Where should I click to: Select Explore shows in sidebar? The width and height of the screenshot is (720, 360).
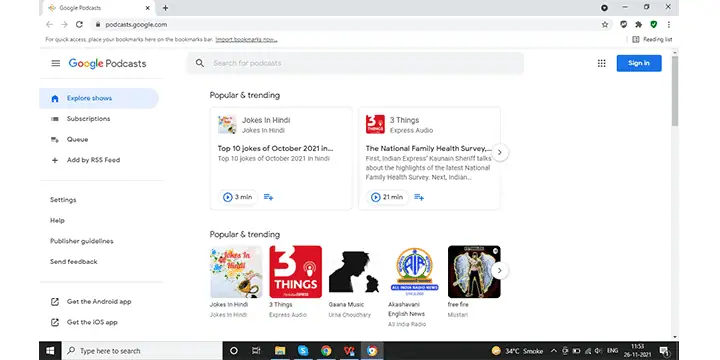click(99, 98)
